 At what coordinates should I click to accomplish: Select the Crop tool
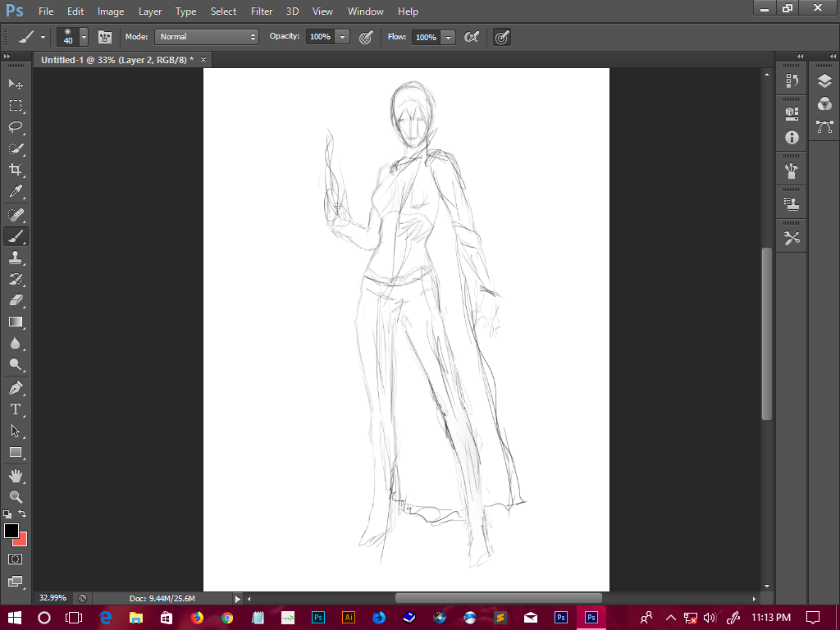tap(16, 170)
